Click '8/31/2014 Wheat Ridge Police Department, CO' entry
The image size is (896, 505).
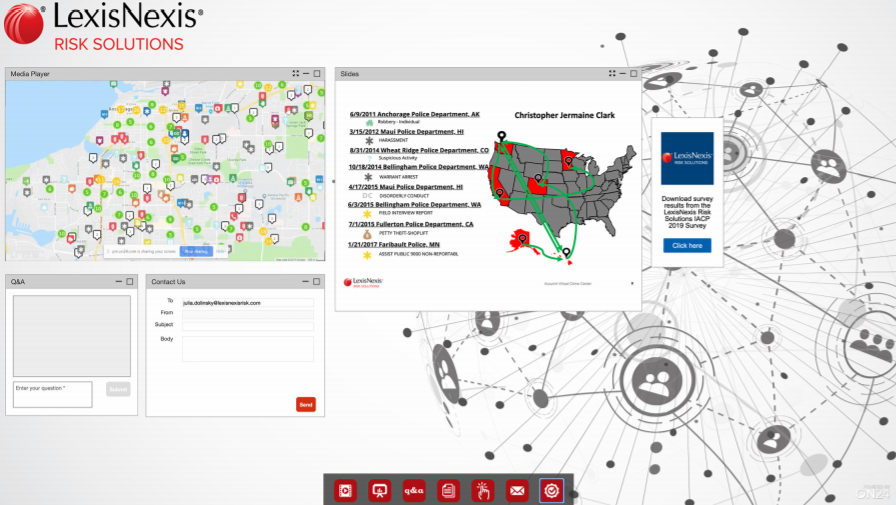click(x=419, y=150)
